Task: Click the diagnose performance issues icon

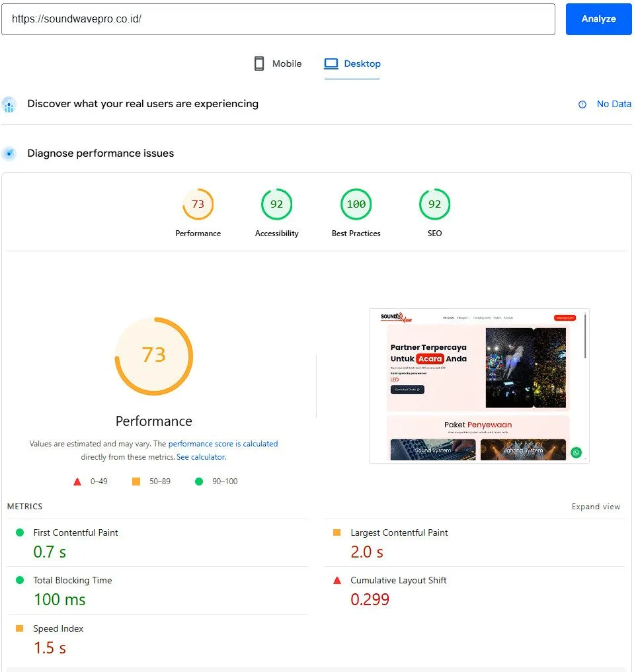Action: point(9,153)
